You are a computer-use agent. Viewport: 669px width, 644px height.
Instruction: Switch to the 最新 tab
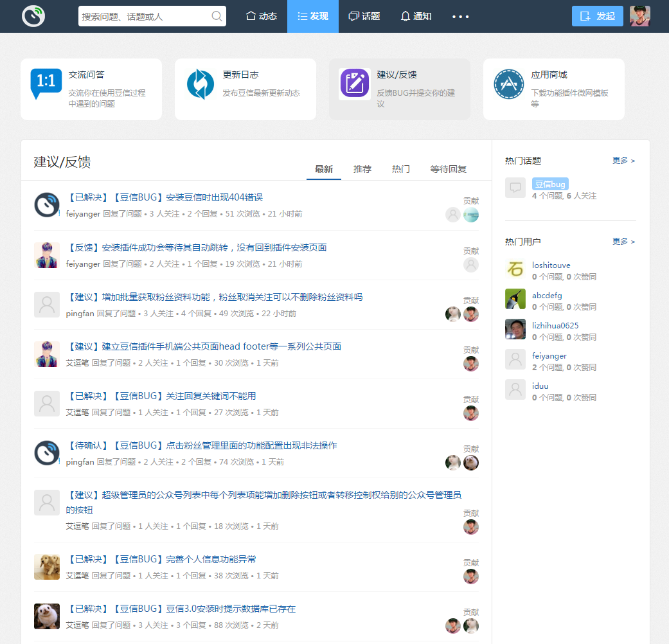[x=324, y=170]
